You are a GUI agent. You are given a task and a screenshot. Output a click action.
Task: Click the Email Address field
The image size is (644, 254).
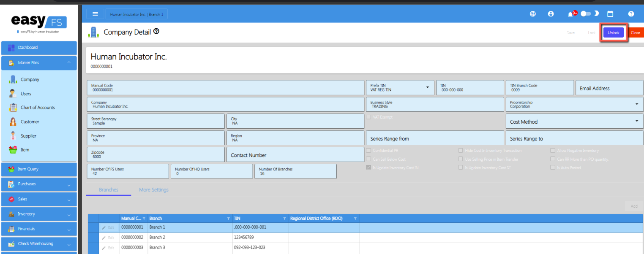(x=609, y=88)
